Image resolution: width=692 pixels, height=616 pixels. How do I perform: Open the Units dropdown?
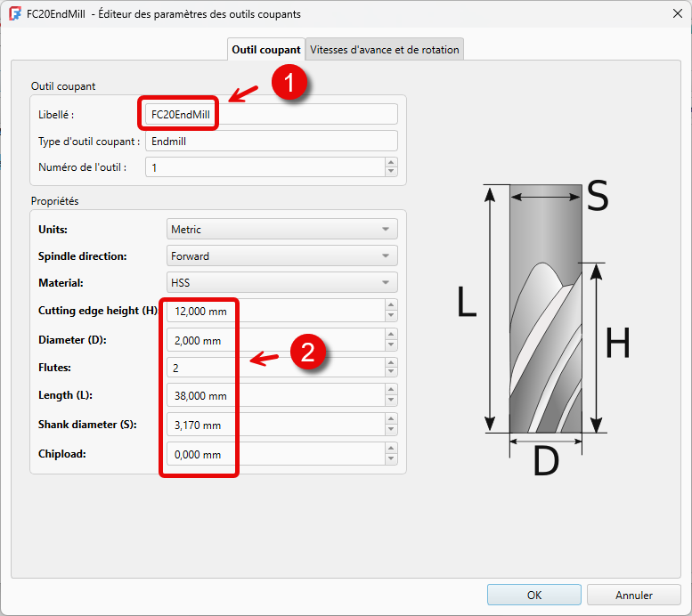[x=282, y=229]
